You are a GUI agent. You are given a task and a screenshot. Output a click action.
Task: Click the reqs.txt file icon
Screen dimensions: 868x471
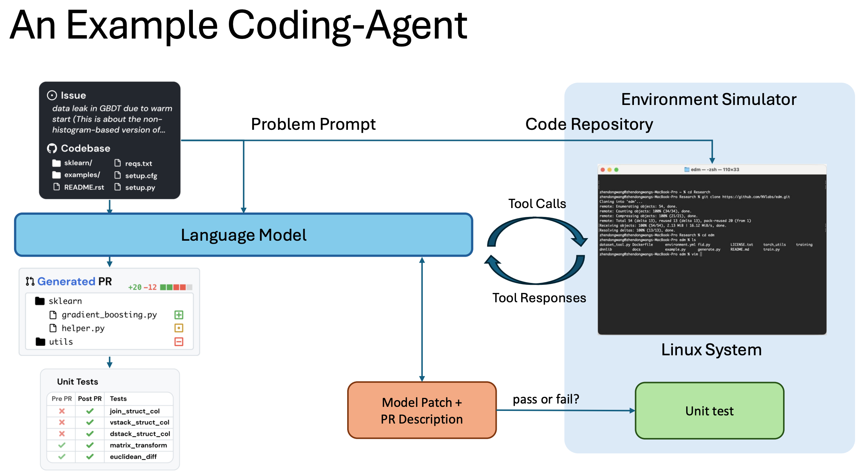118,163
